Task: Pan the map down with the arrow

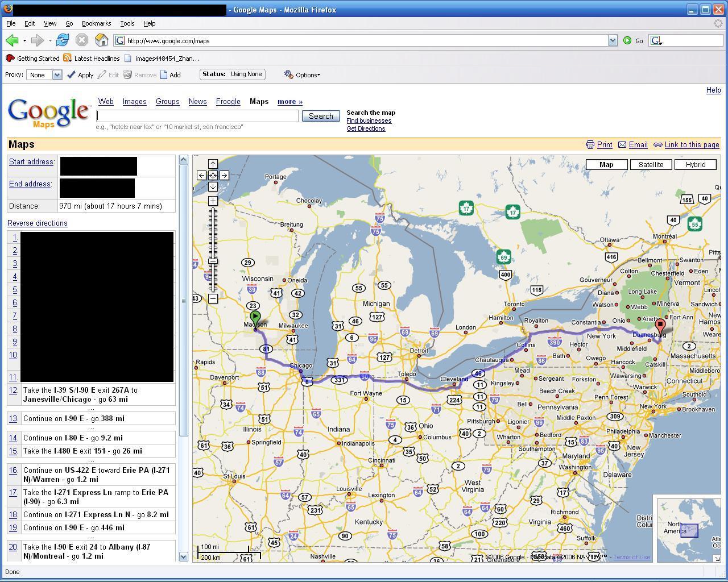Action: tap(213, 186)
